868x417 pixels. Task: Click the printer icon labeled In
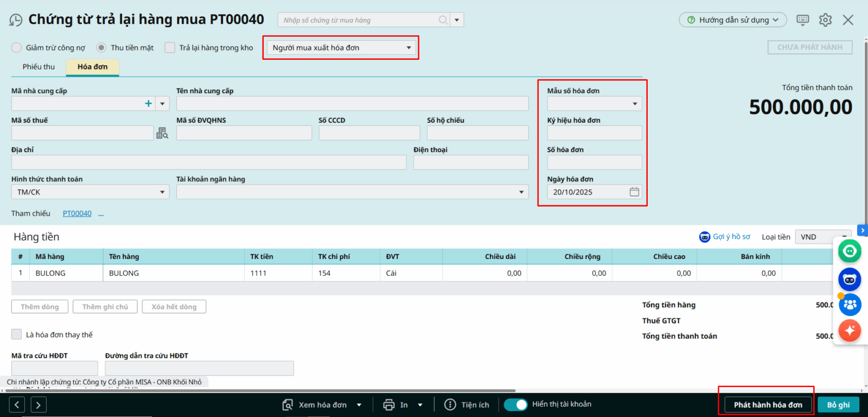[x=388, y=405]
